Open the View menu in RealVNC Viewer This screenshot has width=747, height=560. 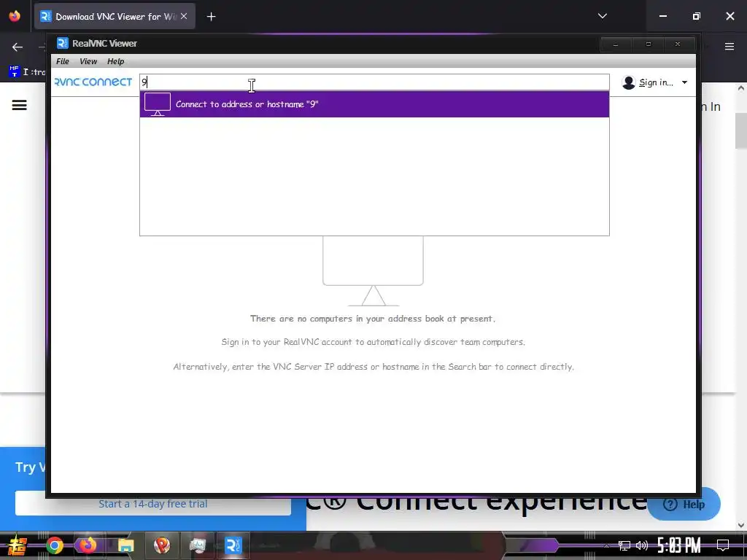tap(88, 61)
